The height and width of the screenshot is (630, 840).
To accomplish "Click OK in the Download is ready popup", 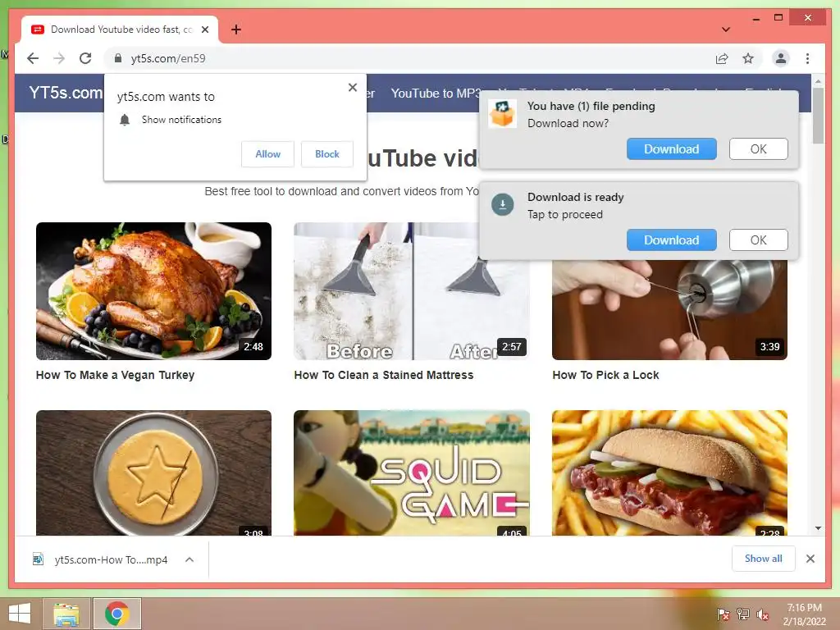I will coord(758,240).
